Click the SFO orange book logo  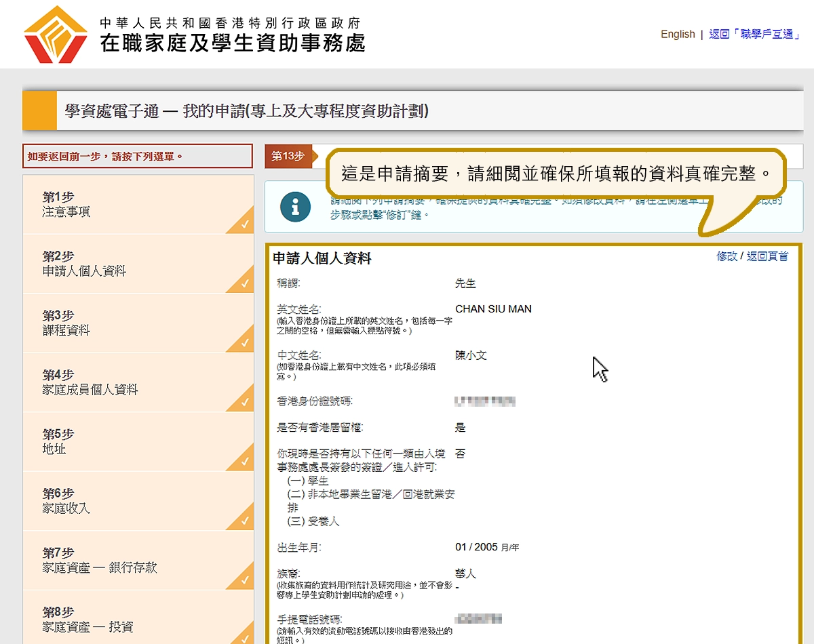pos(56,35)
